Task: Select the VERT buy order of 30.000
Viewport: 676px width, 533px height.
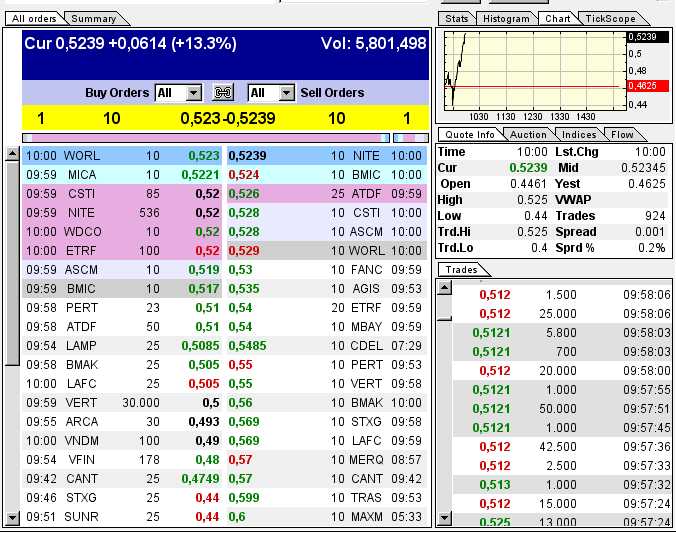Action: click(x=122, y=402)
